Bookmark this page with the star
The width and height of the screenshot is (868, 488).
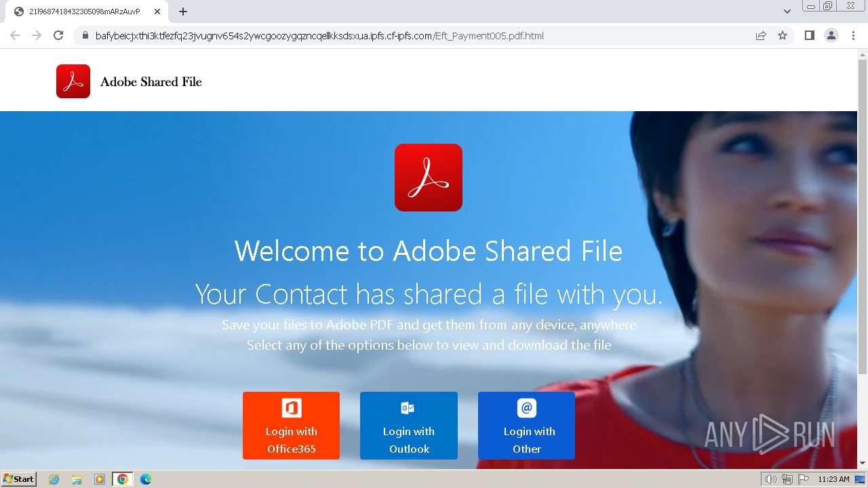tap(783, 36)
